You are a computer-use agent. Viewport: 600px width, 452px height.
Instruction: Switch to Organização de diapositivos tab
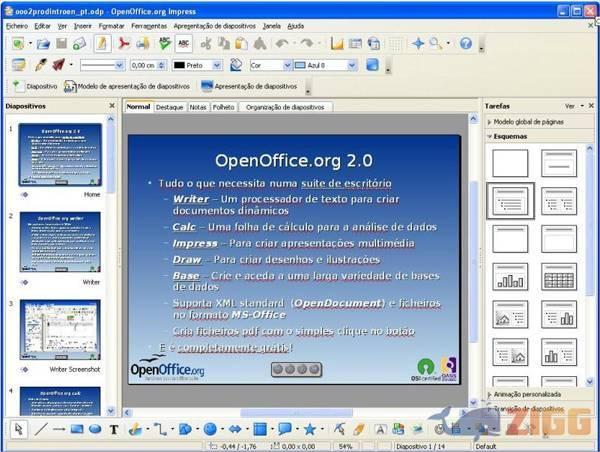coord(285,107)
